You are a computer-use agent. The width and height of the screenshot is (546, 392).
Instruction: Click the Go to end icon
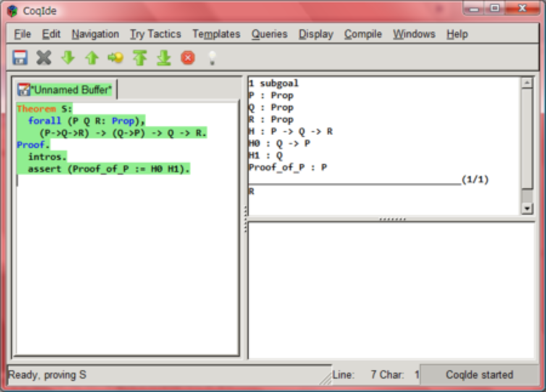[164, 58]
